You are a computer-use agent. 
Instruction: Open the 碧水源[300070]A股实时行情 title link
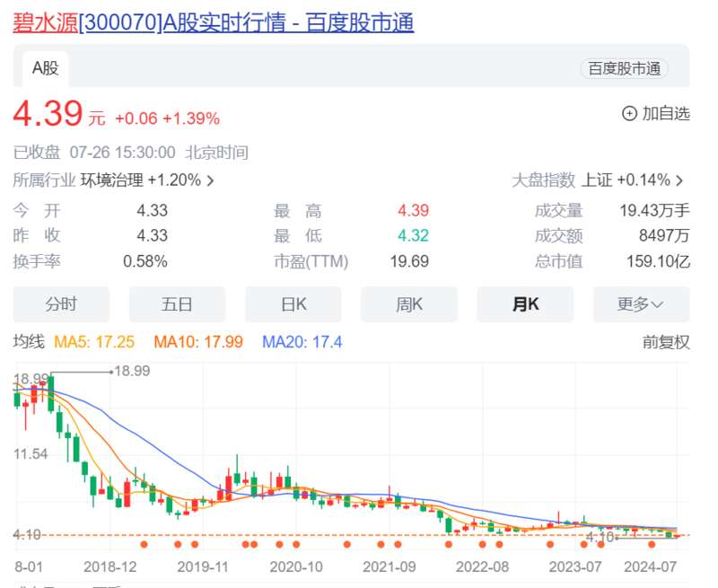coord(214,22)
